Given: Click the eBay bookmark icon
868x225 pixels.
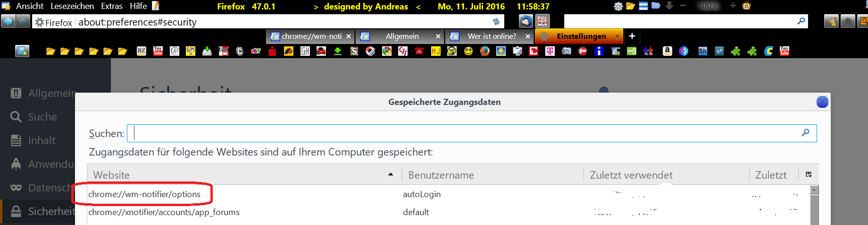Looking at the screenshot, I should 256,51.
